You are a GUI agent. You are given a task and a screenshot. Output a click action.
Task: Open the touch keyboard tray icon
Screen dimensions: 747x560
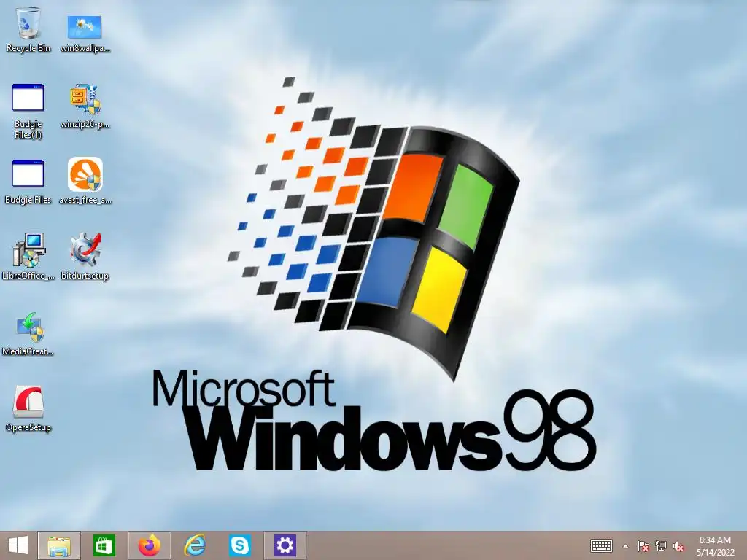pos(601,545)
